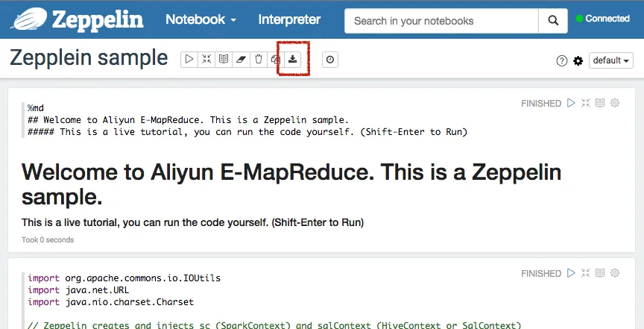The image size is (644, 329).
Task: Open the default view mode dropdown
Action: click(x=610, y=60)
